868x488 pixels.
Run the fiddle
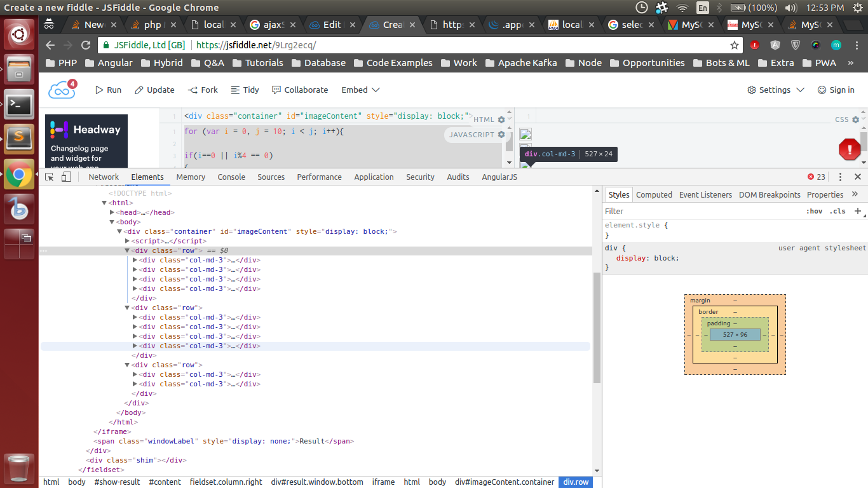[108, 90]
